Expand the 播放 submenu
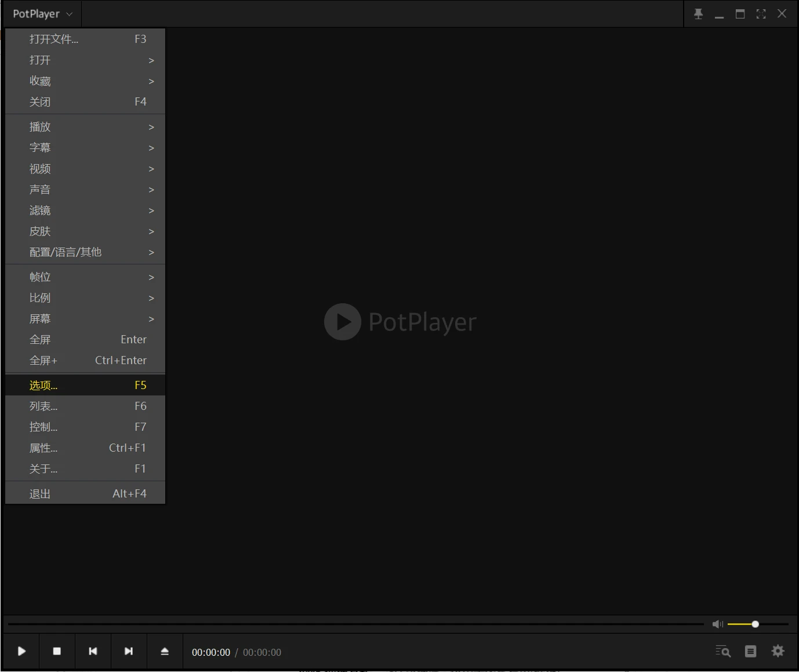The height and width of the screenshot is (672, 799). [85, 126]
